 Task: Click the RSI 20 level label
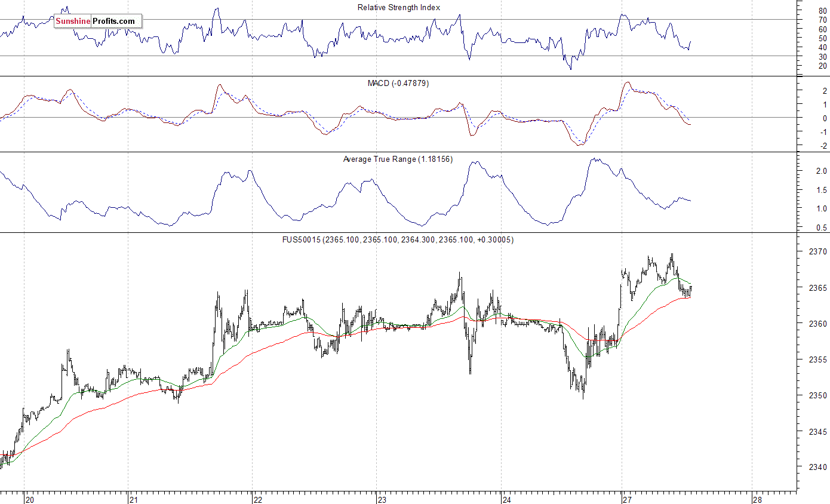(822, 66)
